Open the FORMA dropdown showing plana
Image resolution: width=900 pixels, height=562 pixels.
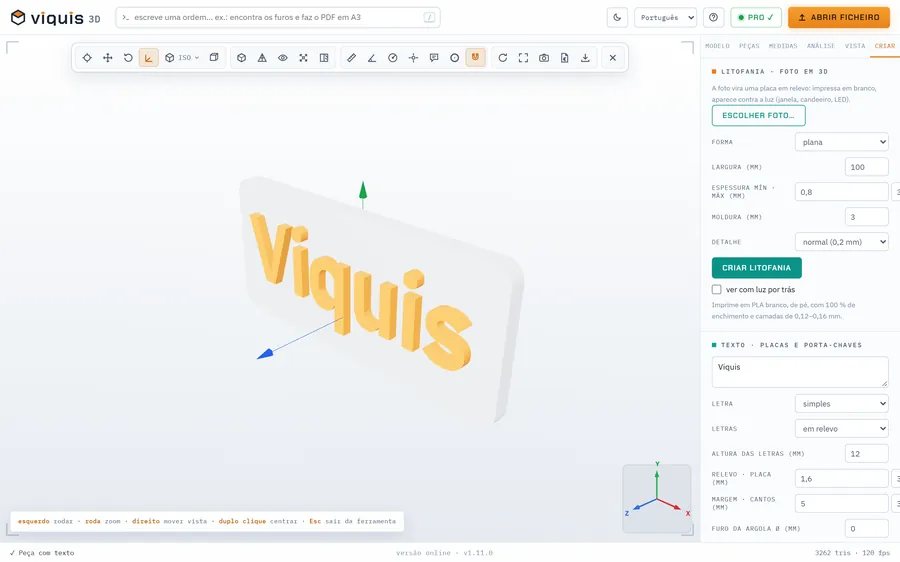tap(841, 142)
